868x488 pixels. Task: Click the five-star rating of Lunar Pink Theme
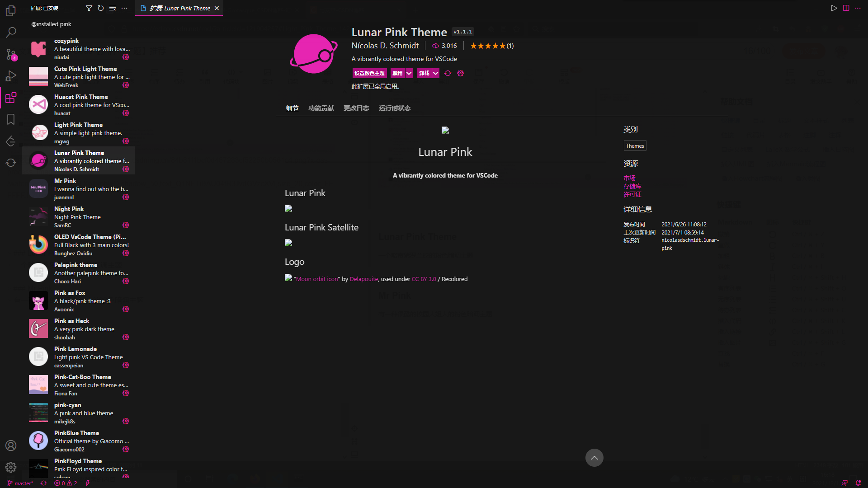(x=488, y=46)
